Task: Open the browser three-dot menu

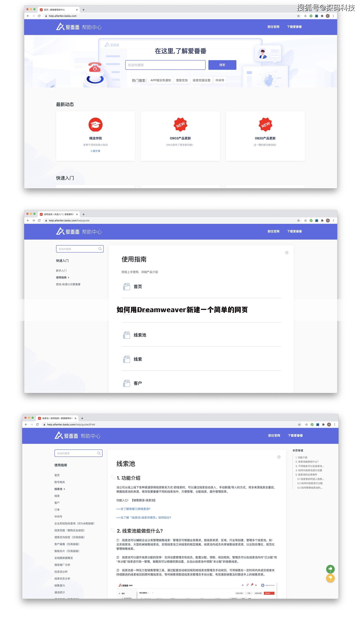Action: tap(333, 16)
